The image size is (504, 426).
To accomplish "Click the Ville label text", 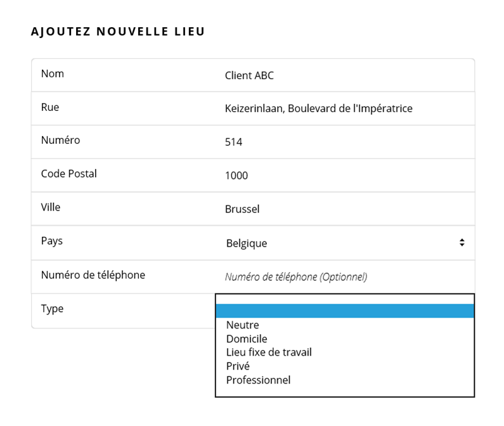I will click(51, 207).
